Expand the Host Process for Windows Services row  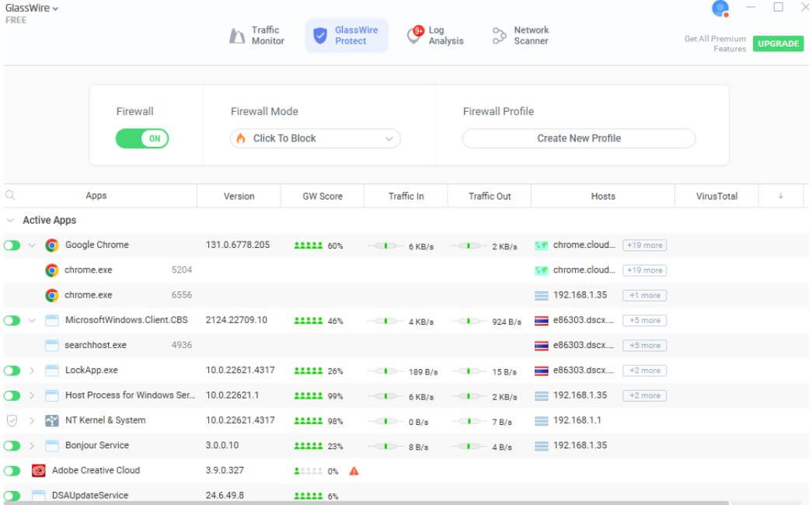coord(32,395)
